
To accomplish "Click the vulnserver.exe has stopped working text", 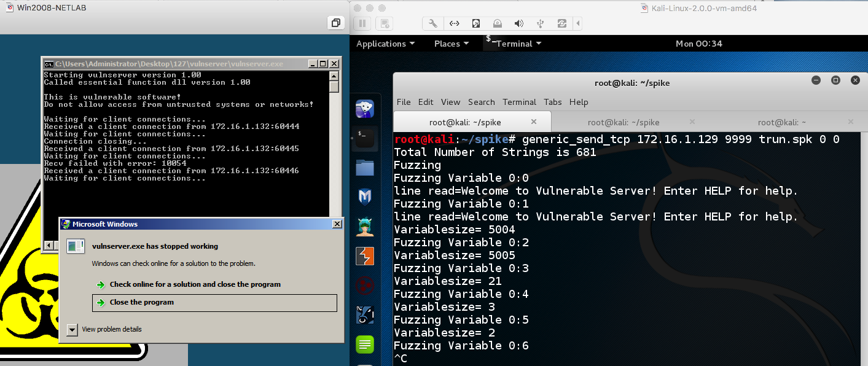I will tap(155, 246).
